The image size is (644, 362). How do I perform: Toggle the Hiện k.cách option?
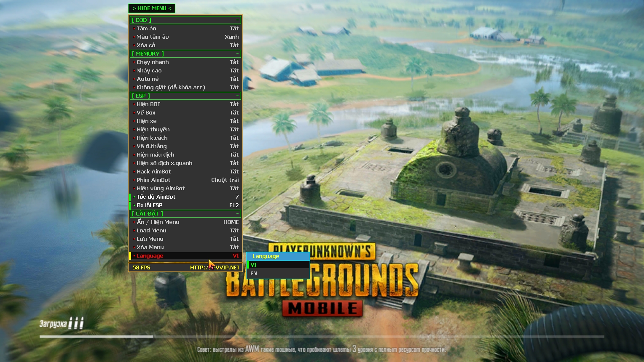point(185,138)
